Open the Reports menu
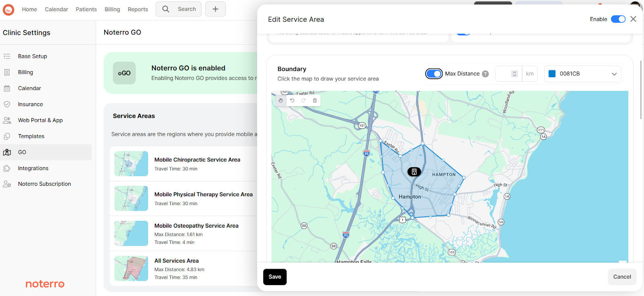The width and height of the screenshot is (644, 296). click(x=138, y=9)
